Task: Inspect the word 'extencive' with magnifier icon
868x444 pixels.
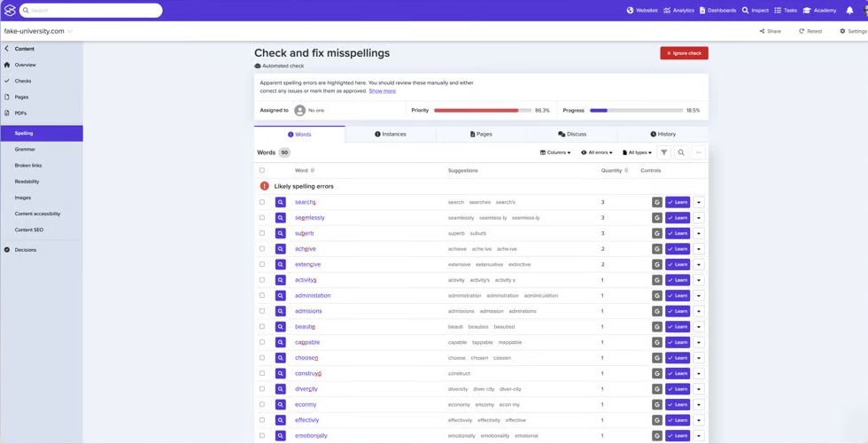Action: 281,264
